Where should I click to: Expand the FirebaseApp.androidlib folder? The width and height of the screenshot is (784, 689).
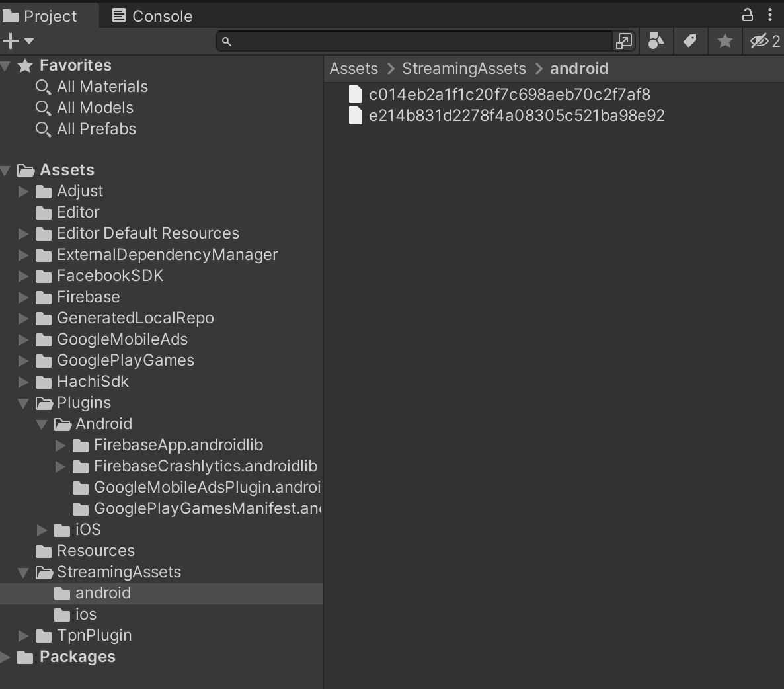point(60,445)
